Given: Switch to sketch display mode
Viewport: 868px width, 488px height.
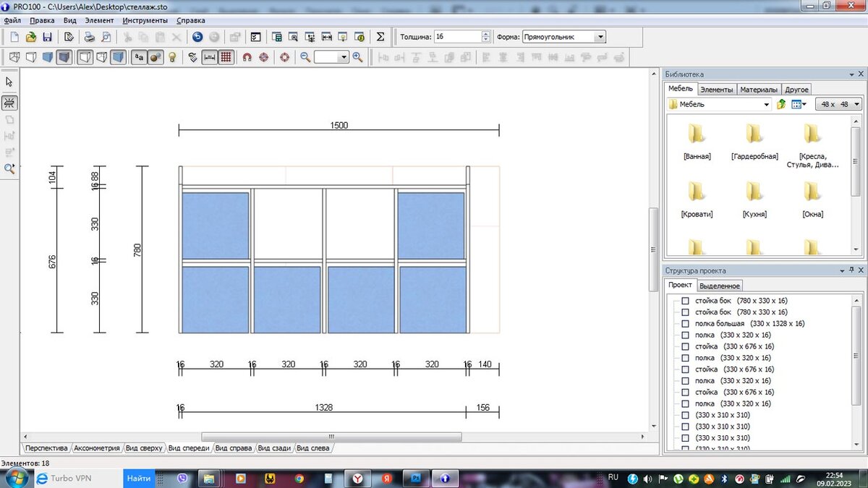Looking at the screenshot, I should point(30,57).
